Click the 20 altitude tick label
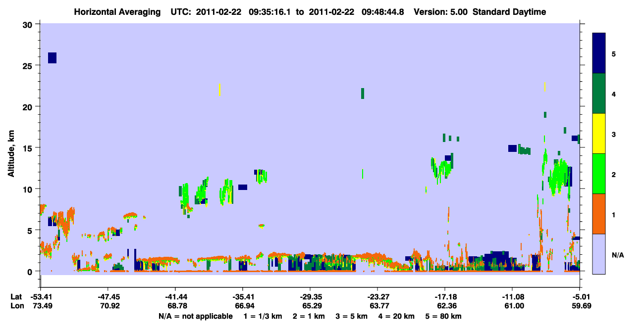The height and width of the screenshot is (330, 644). (29, 107)
